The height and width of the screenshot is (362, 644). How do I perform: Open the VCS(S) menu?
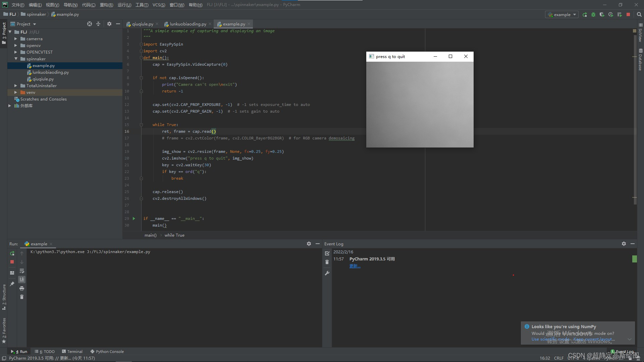pos(159,5)
